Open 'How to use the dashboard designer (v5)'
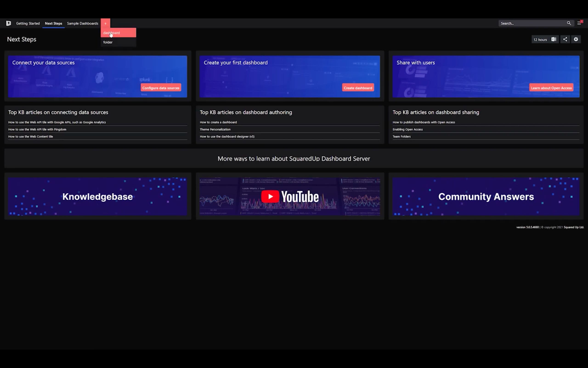588x368 pixels. coord(227,136)
